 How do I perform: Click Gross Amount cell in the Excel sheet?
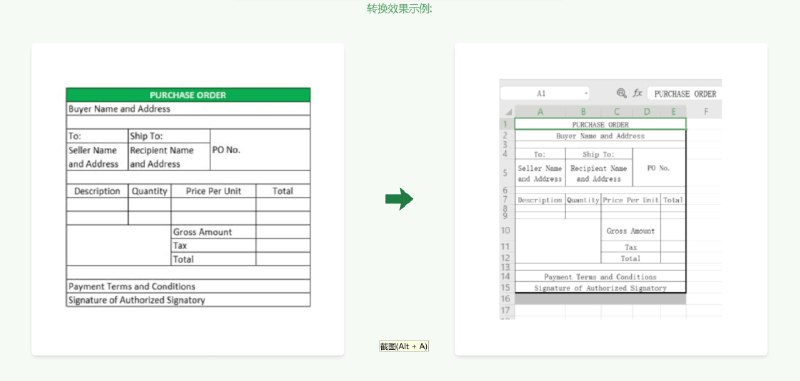(631, 231)
